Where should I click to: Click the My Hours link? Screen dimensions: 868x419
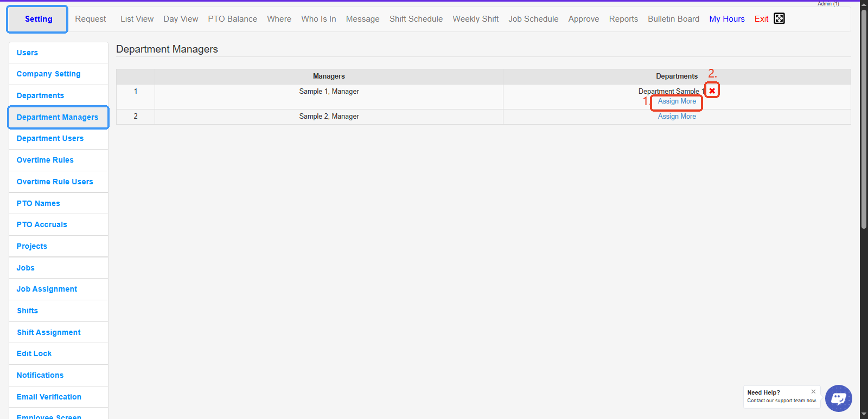point(726,19)
